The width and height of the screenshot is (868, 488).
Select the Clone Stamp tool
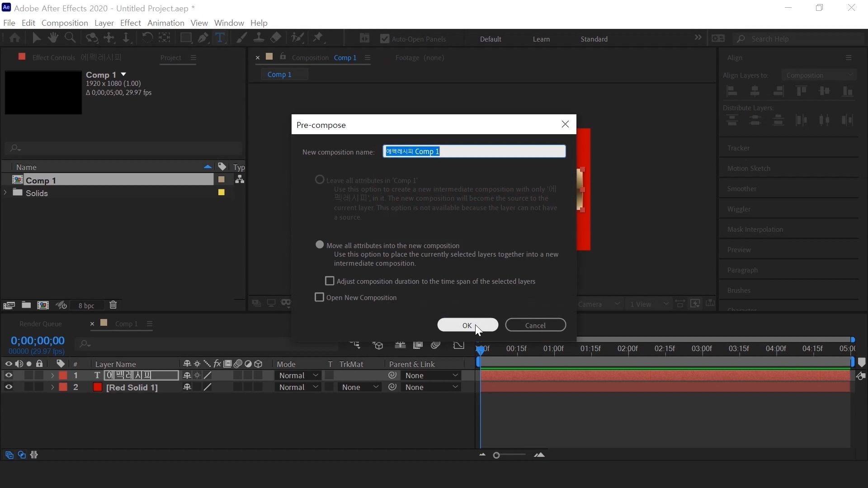259,38
